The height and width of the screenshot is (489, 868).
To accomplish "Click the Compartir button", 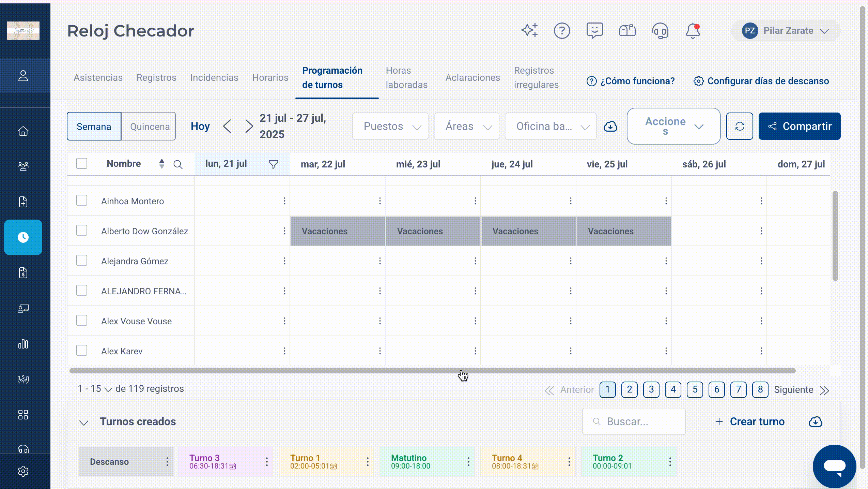I will coord(800,126).
